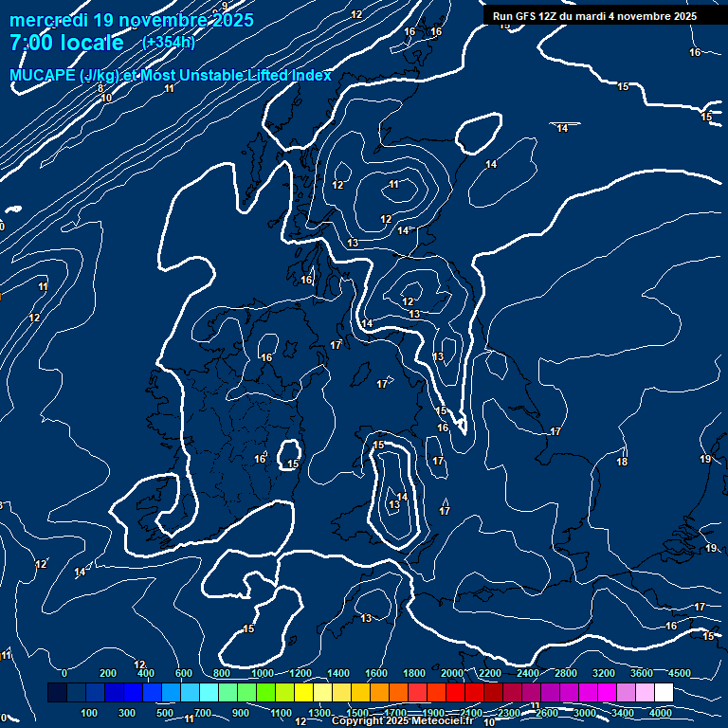
Task: Click the darkest navy swatch starting the scale
Action: click(x=57, y=692)
